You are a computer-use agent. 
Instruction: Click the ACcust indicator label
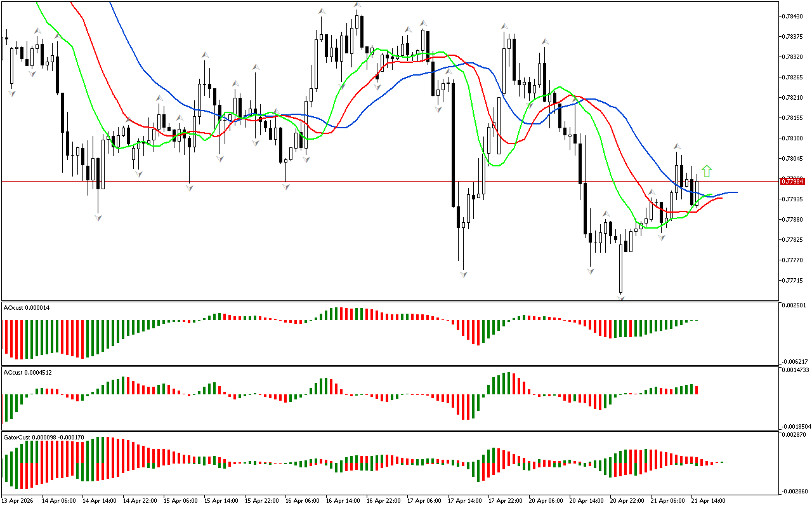point(28,373)
